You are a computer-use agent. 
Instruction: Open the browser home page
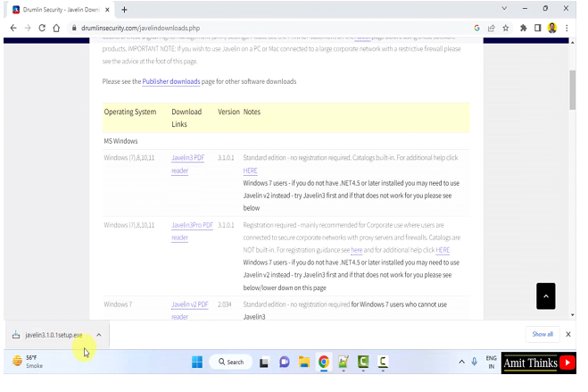point(56,29)
